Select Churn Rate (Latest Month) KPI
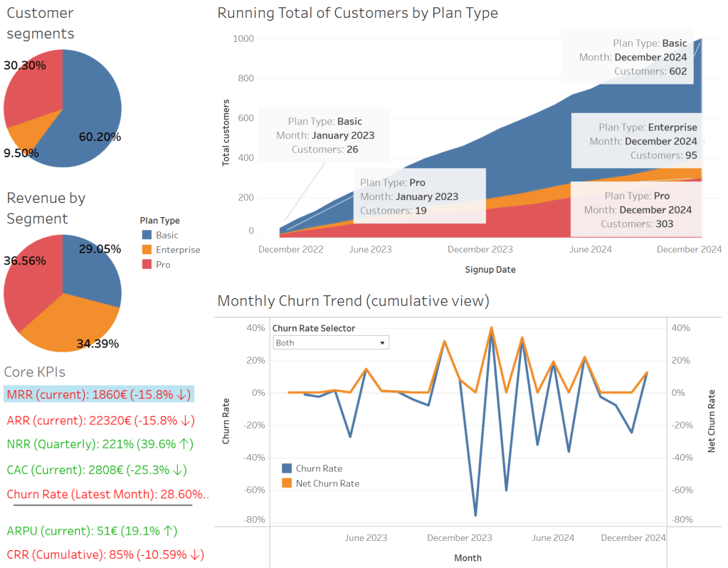Viewport: 728px width, 568px height. pos(107,494)
